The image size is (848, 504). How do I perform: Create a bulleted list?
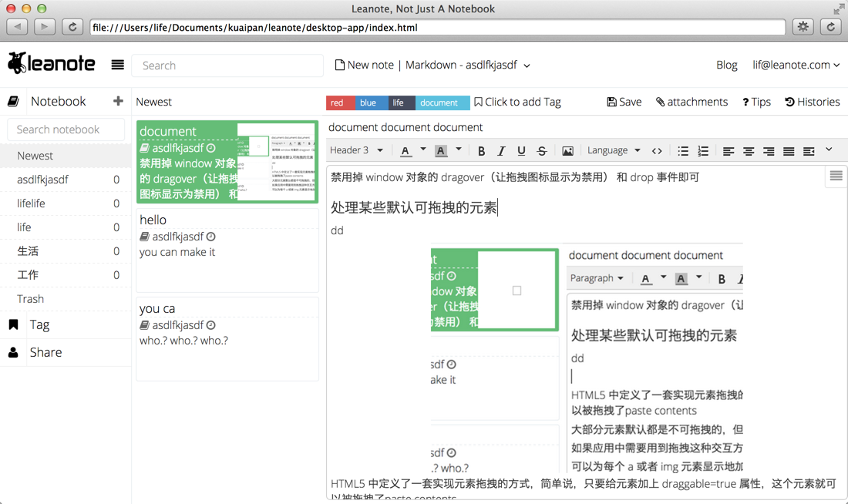(683, 151)
